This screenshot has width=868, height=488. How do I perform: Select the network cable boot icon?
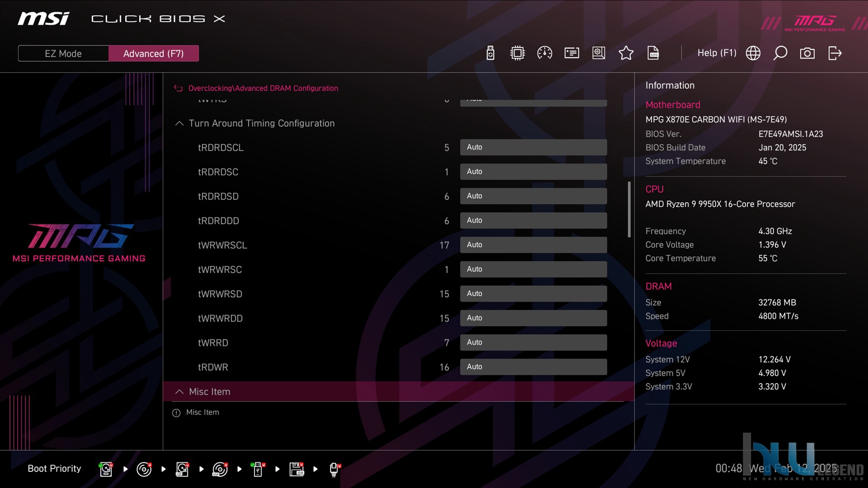pos(334,469)
